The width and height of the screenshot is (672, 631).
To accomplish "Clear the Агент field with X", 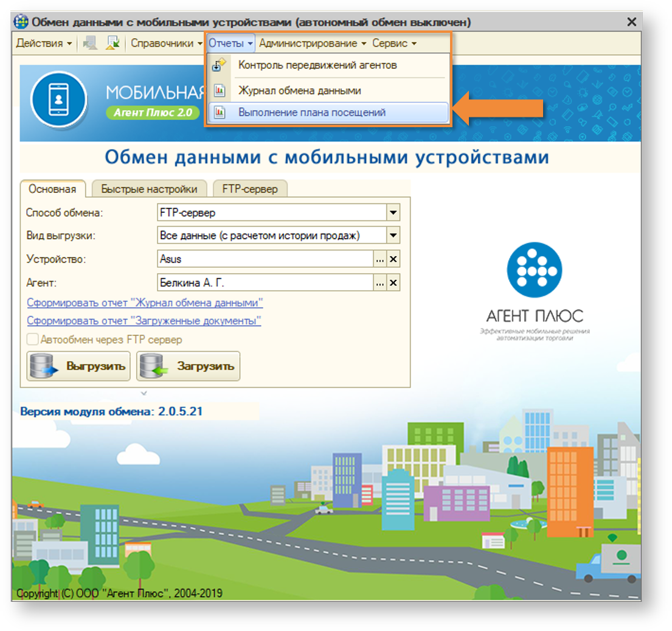I will coord(393,283).
